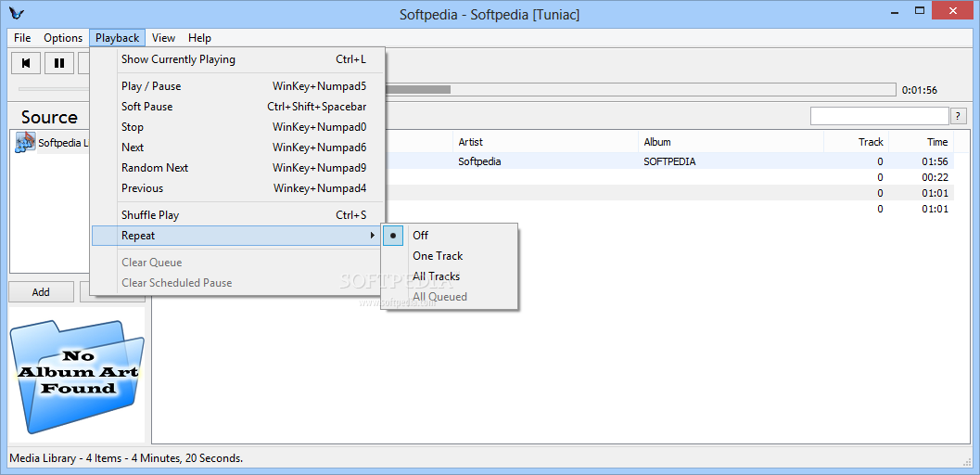The image size is (980, 475).
Task: Select the Softpedia Library source icon
Action: pyautogui.click(x=25, y=143)
